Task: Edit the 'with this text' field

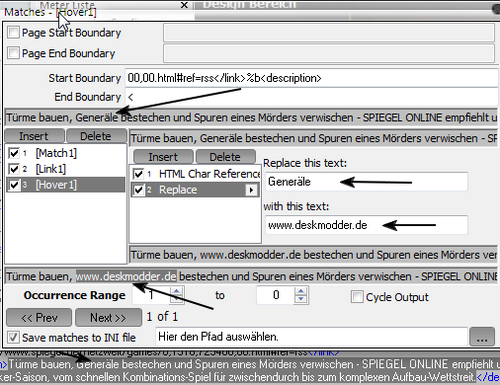Action: (366, 225)
